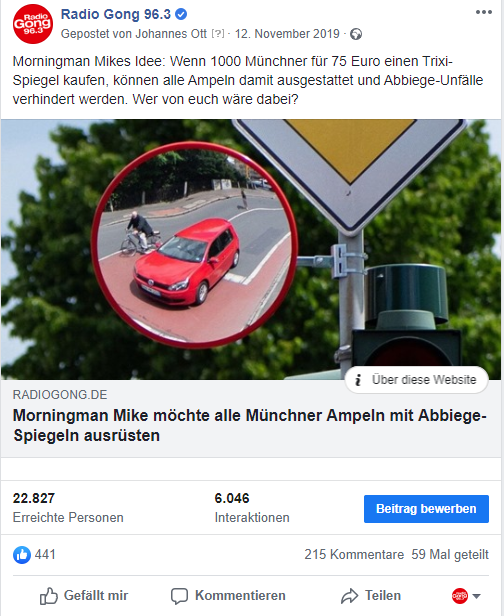View the 59 Mal geteilt shares

[x=450, y=554]
